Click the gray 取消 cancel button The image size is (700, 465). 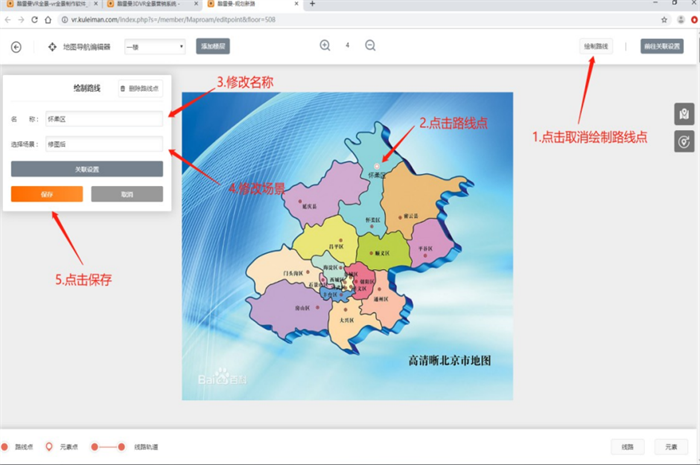point(127,194)
